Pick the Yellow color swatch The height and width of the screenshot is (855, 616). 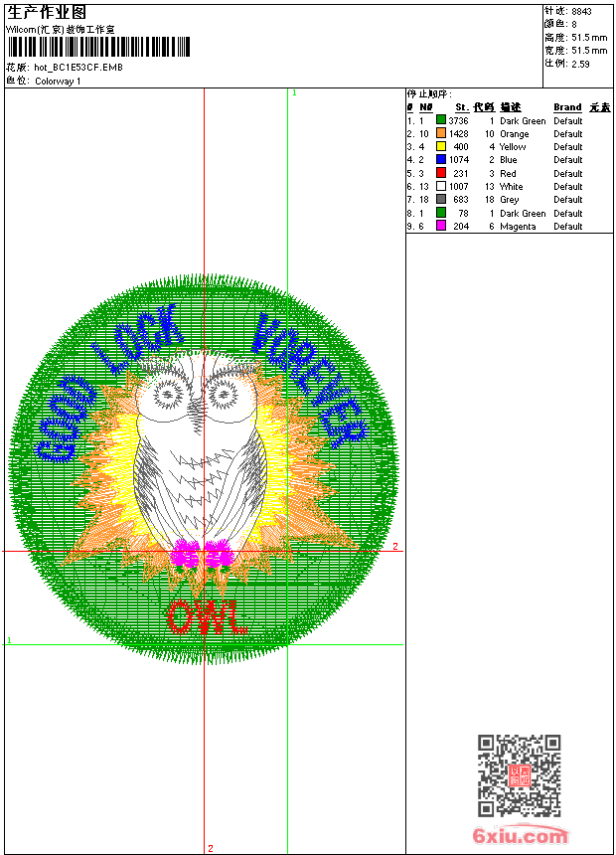(x=441, y=146)
